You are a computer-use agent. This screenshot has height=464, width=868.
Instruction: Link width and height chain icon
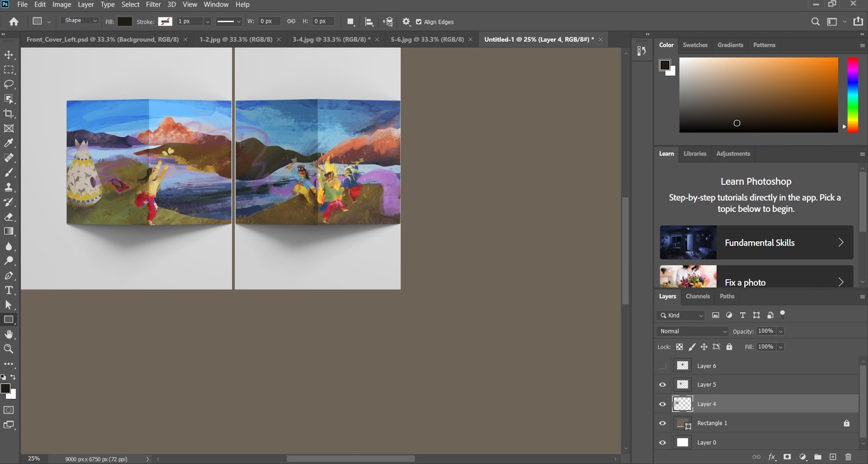point(291,22)
